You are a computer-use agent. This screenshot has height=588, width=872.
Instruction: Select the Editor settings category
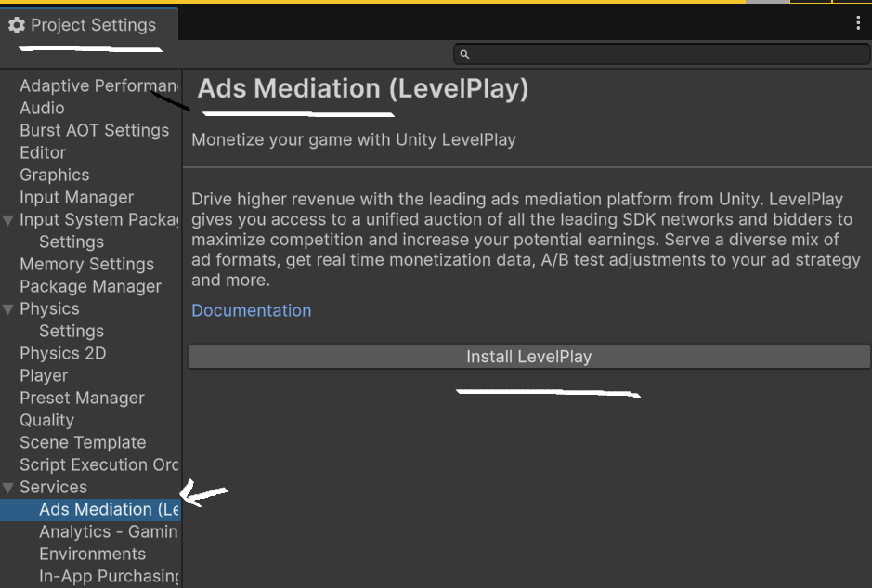coord(43,152)
